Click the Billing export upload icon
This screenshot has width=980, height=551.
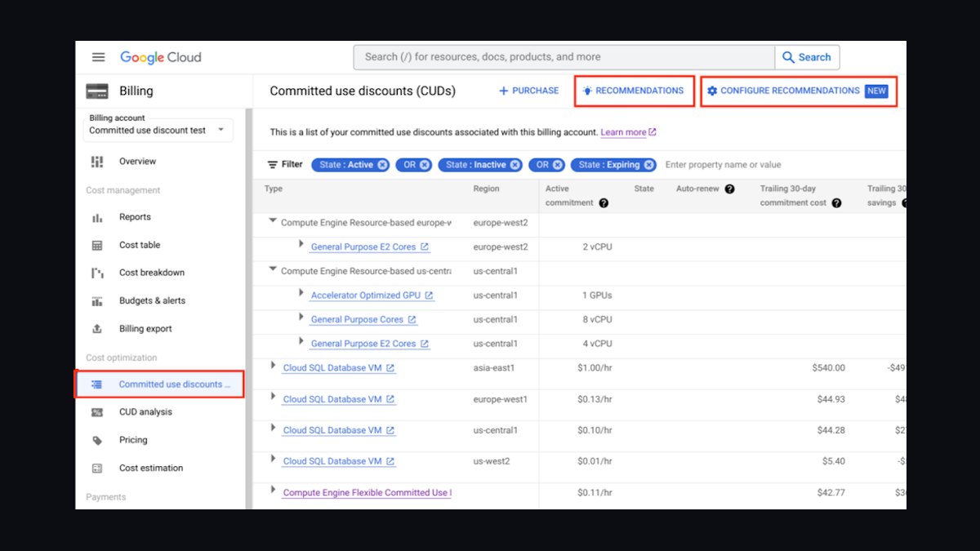pos(97,329)
